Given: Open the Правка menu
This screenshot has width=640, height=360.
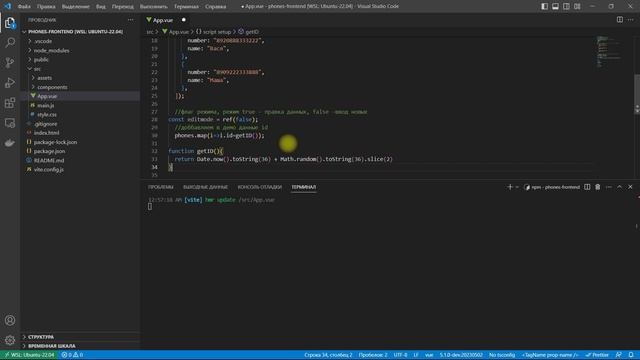Looking at the screenshot, I should tap(46, 7).
